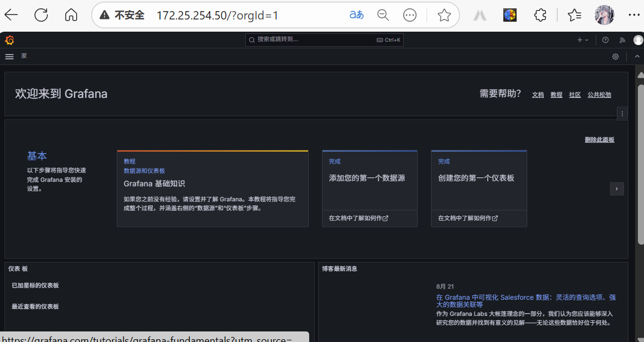Viewport: 644px width, 342px height.
Task: Open the Salesforce blog post link
Action: pyautogui.click(x=526, y=300)
